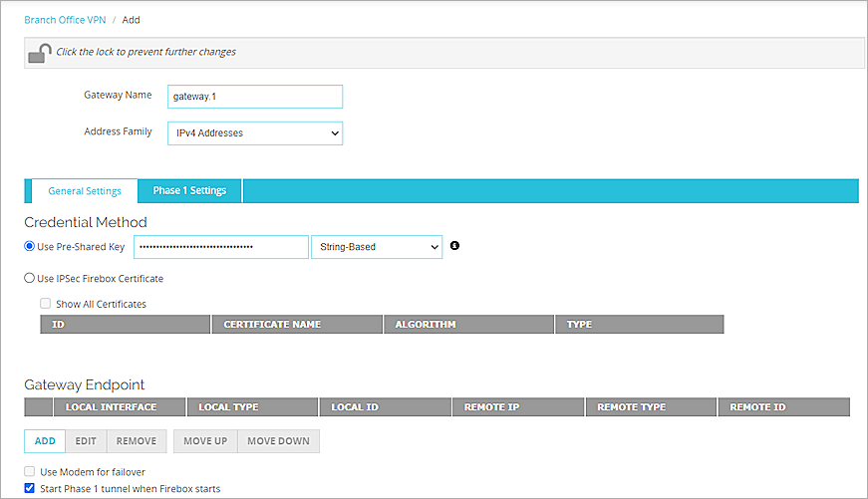Image resolution: width=868 pixels, height=499 pixels.
Task: Click the info icon beside String-Based dropdown
Action: tap(455, 246)
